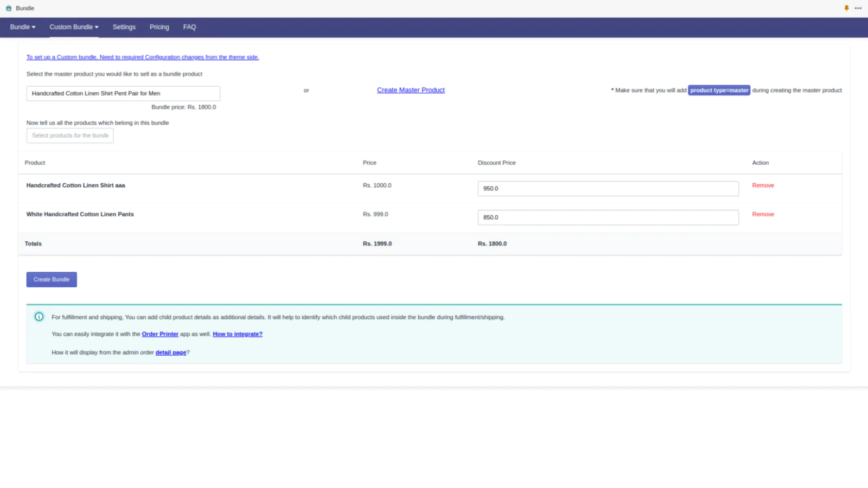
Task: Click the Action column header
Action: coord(760,163)
